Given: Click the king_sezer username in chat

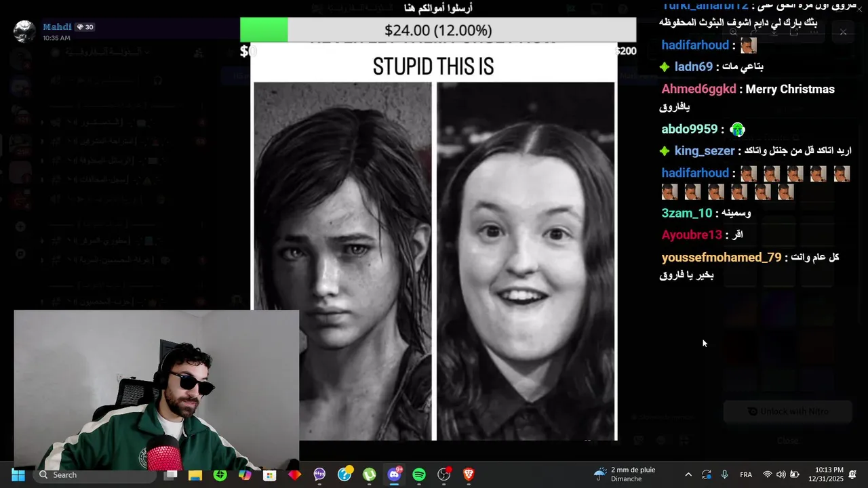Looking at the screenshot, I should click(705, 150).
